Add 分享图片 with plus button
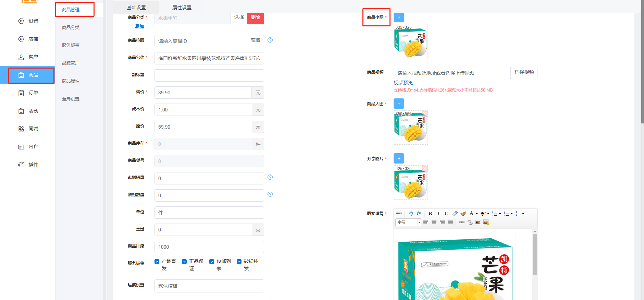The width and height of the screenshot is (644, 300). pyautogui.click(x=399, y=158)
